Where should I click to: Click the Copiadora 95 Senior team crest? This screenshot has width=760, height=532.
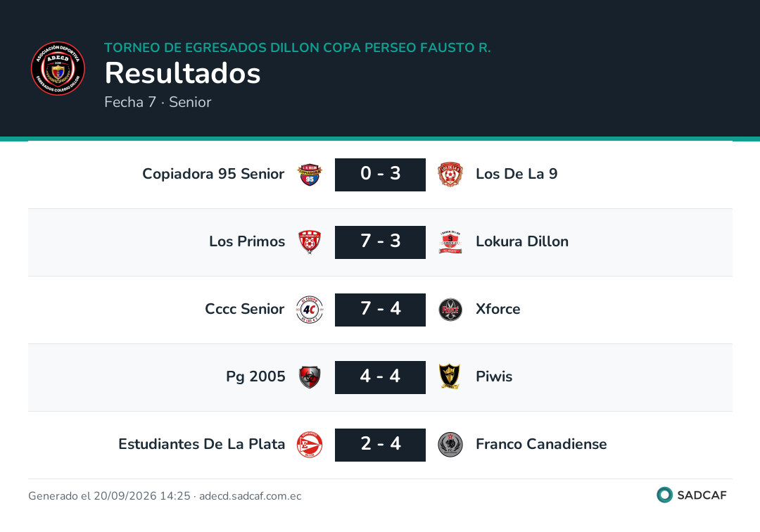tap(310, 175)
